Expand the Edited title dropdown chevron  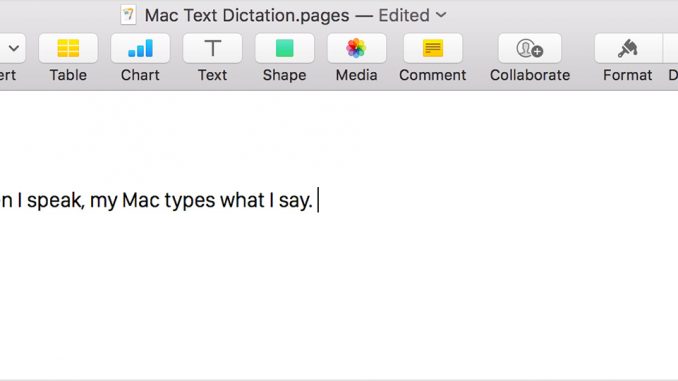coord(441,15)
